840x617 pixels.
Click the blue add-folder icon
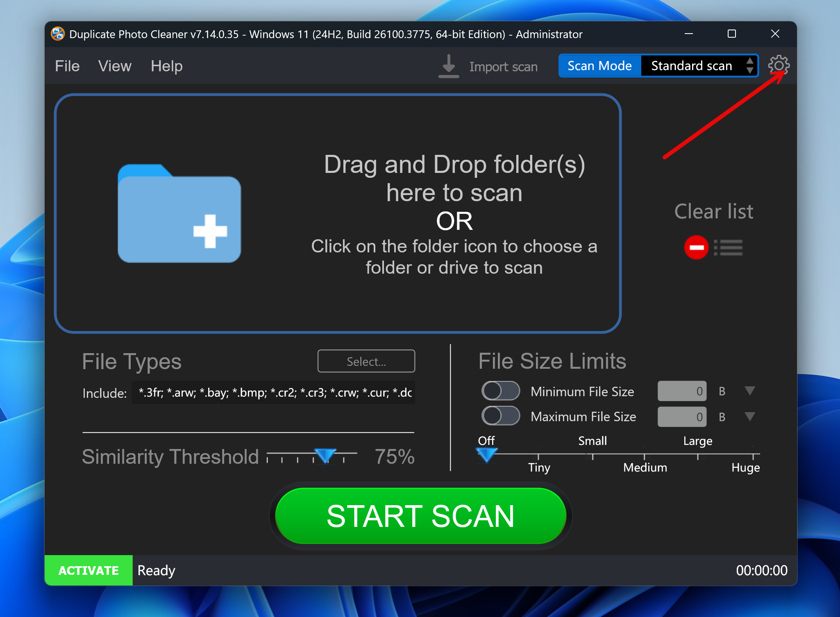click(x=179, y=213)
